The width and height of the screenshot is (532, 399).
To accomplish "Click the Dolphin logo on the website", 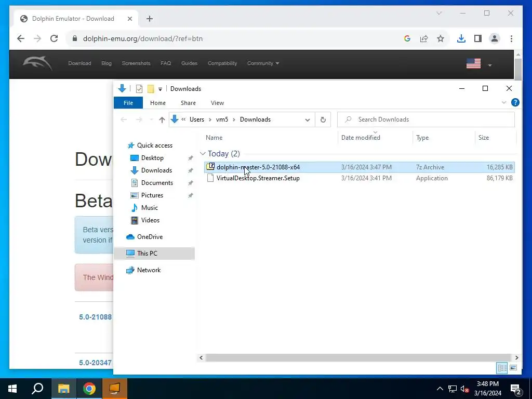I will pyautogui.click(x=37, y=63).
